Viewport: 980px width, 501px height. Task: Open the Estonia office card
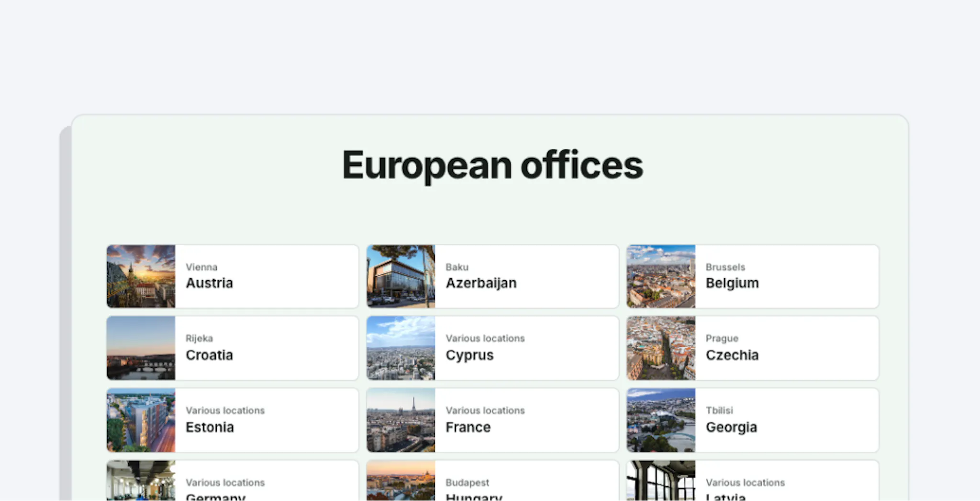point(233,420)
